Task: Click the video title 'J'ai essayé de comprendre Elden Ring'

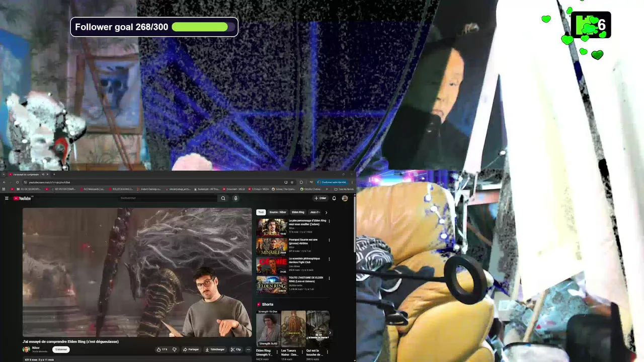Action: click(x=70, y=341)
